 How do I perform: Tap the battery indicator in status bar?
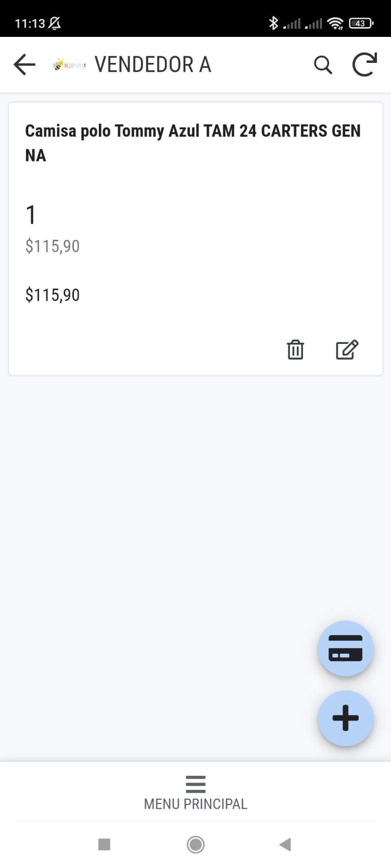tap(361, 23)
